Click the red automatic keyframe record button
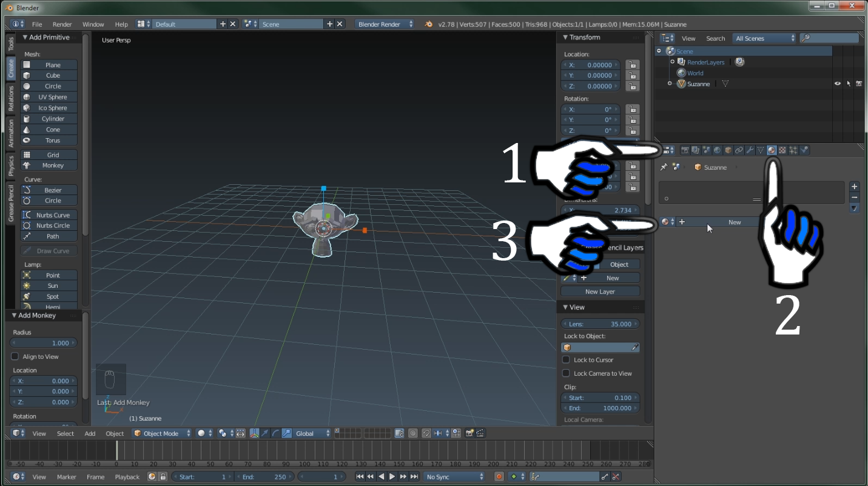 tap(499, 477)
